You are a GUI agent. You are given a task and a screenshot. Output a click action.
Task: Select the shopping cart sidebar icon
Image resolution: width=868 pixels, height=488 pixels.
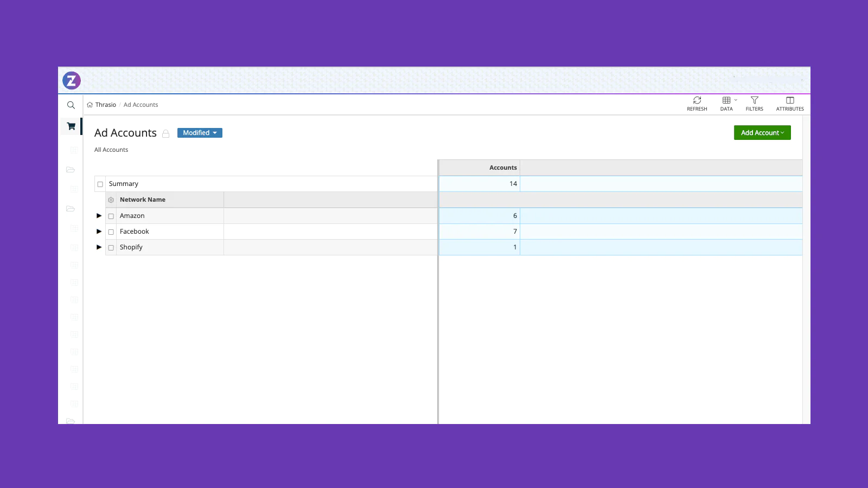pos(71,126)
